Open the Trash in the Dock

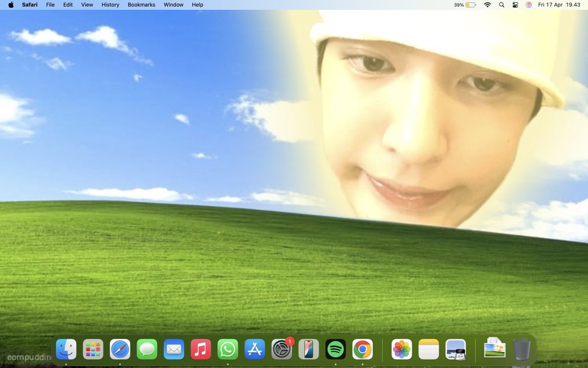522,349
